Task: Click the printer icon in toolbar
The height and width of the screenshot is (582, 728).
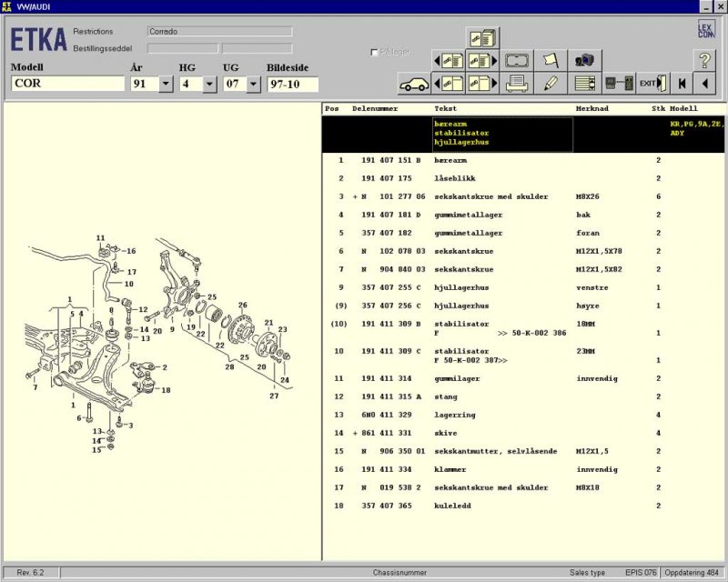Action: (518, 84)
